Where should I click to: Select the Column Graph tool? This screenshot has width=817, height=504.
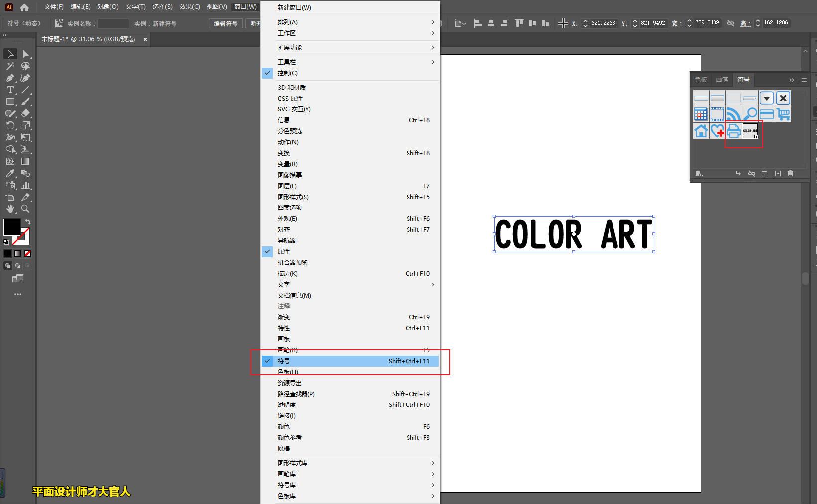[26, 185]
